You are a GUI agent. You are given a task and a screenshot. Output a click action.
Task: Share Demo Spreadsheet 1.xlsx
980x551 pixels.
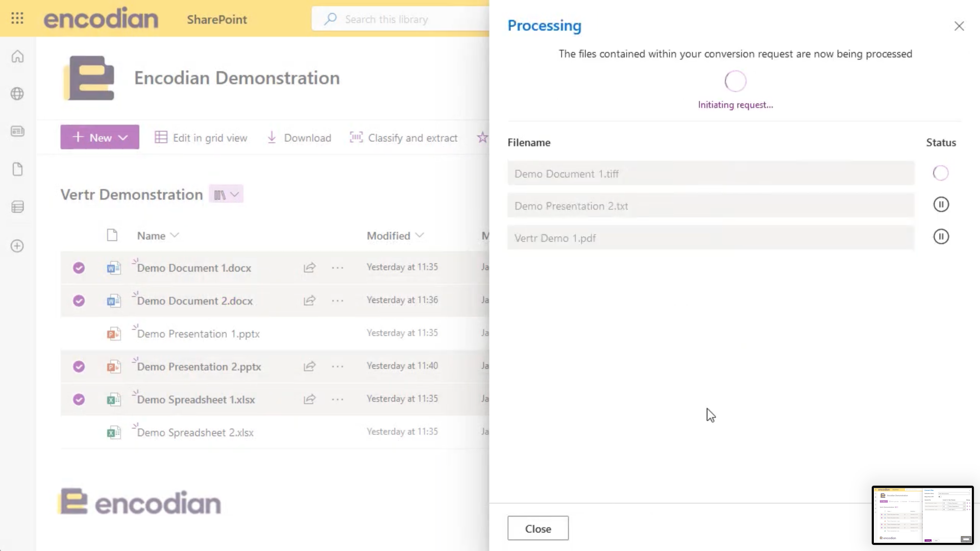(x=309, y=399)
